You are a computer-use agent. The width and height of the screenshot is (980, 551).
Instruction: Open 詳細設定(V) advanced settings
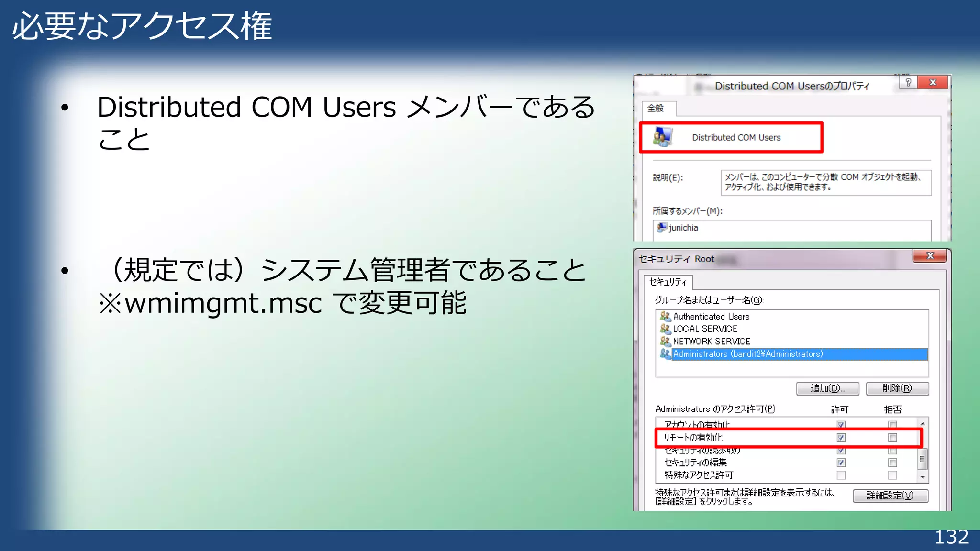pyautogui.click(x=890, y=496)
